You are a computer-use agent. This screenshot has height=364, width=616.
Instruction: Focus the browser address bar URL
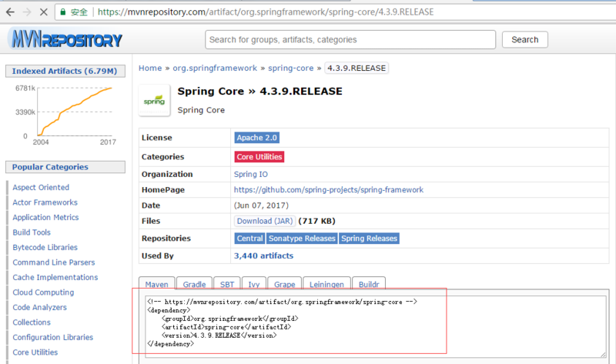point(266,12)
